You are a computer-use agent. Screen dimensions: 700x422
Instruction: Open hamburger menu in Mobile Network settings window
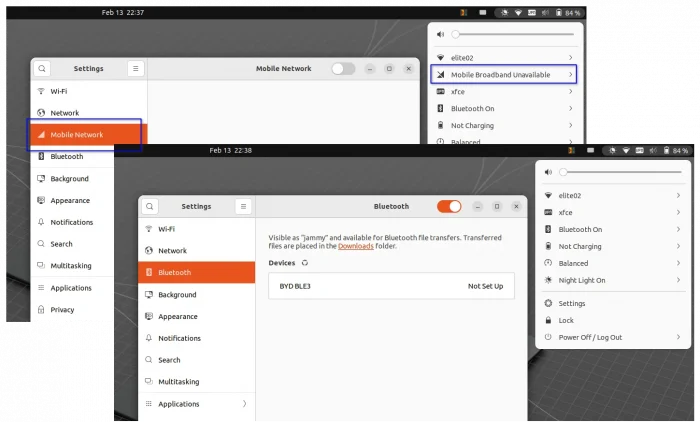pos(136,69)
